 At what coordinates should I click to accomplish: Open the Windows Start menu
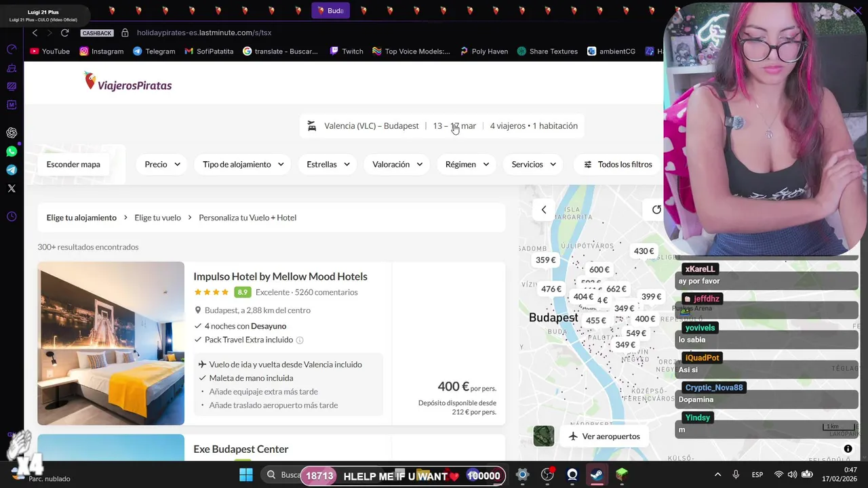(x=246, y=474)
